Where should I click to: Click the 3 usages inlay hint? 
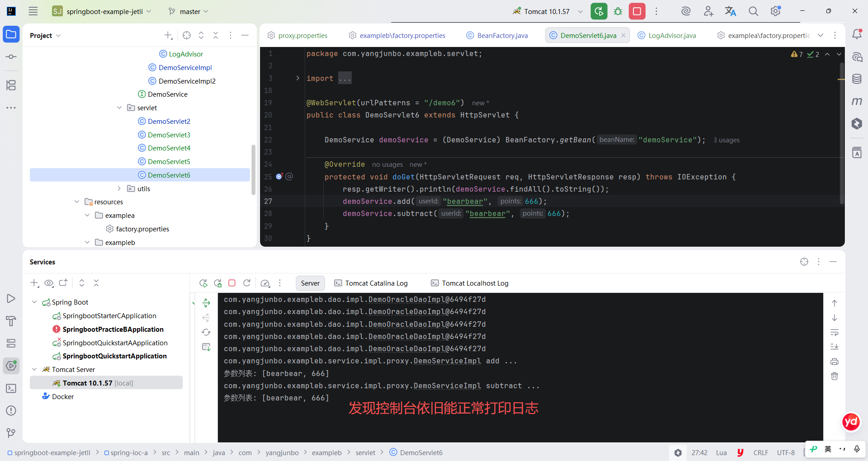coord(726,140)
